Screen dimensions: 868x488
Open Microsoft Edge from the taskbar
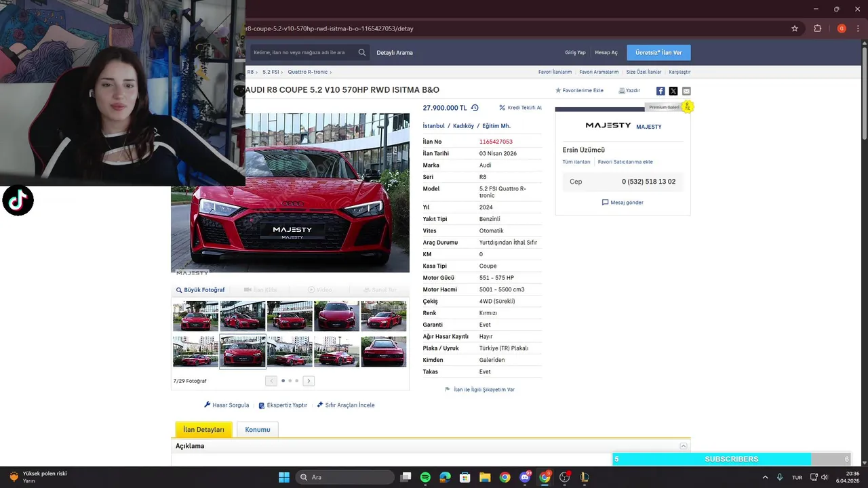click(x=445, y=477)
